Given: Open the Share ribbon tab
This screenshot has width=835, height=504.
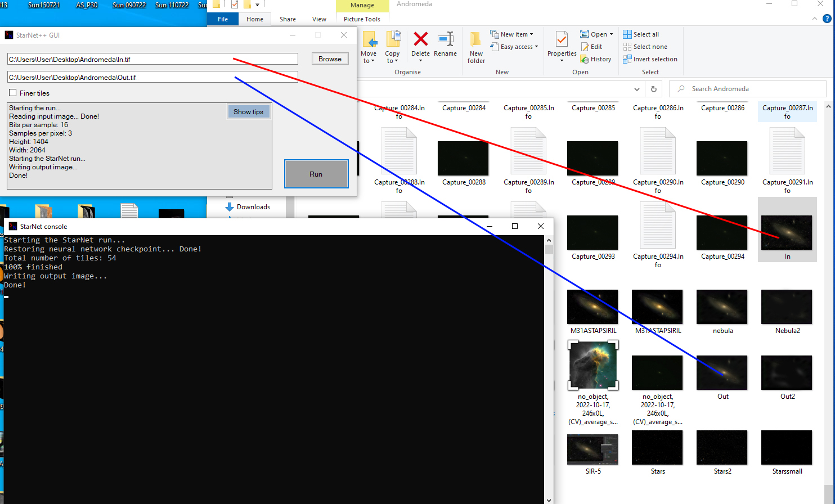Looking at the screenshot, I should [288, 19].
